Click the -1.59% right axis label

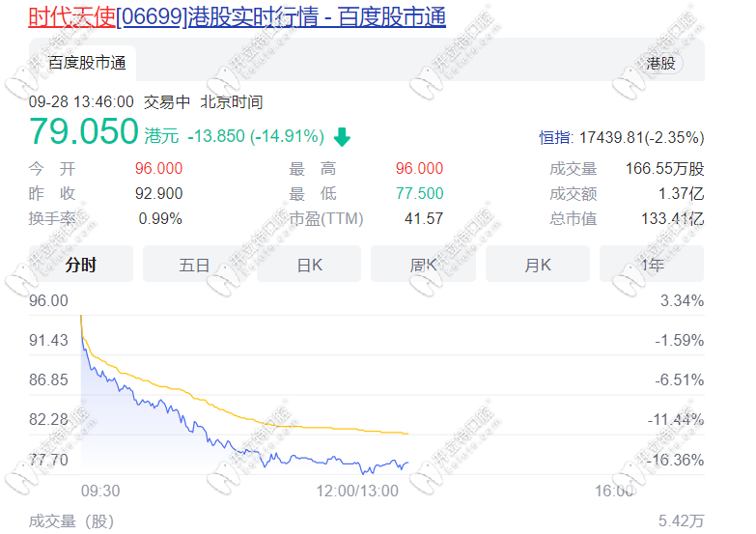[x=680, y=340]
